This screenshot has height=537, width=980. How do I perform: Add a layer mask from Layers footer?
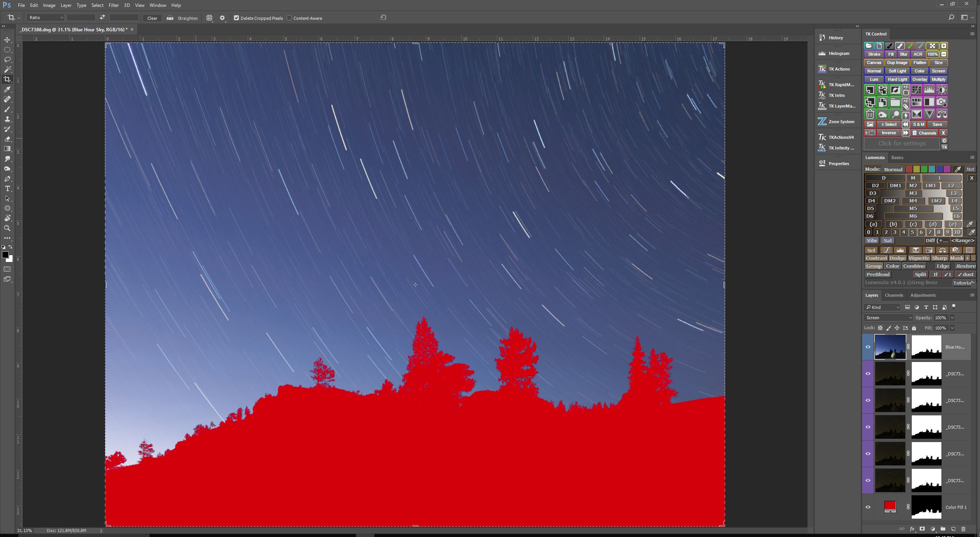tap(922, 529)
